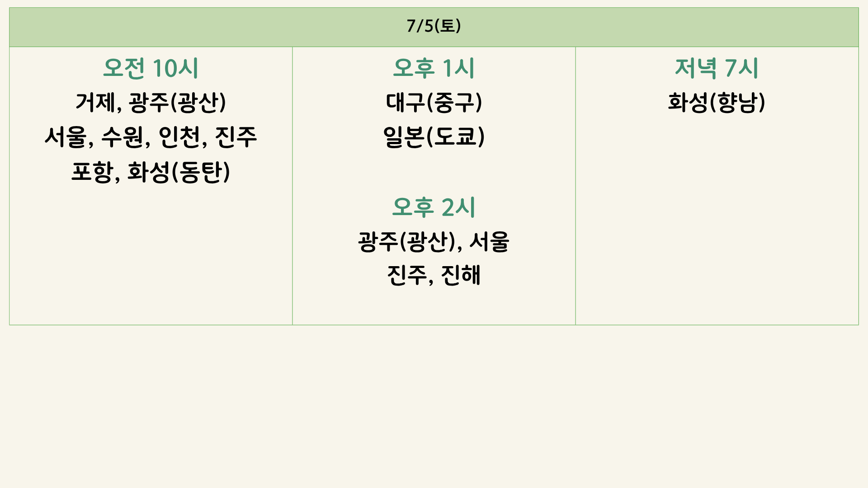Click 거제 in the morning list
The image size is (868, 488).
tap(95, 103)
